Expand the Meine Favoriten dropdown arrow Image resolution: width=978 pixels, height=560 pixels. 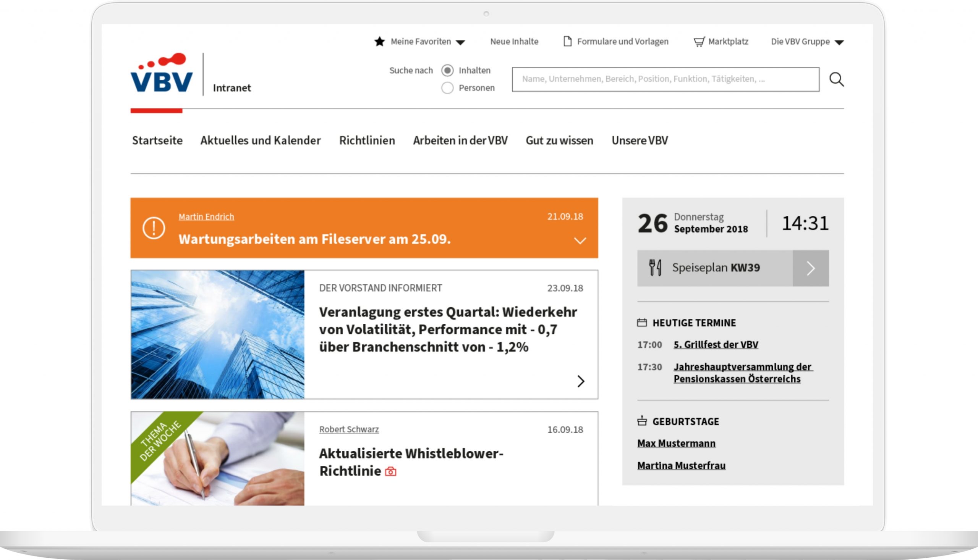pyautogui.click(x=460, y=42)
